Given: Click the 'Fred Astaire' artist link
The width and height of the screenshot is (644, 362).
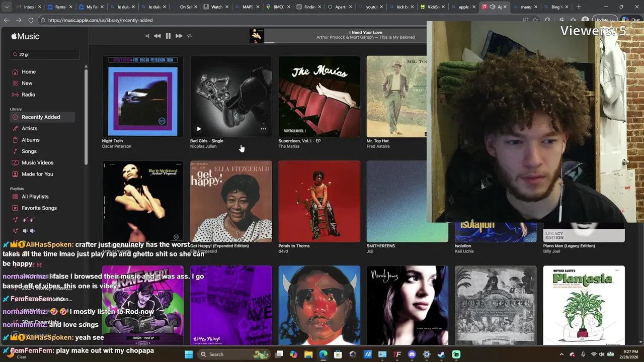Looking at the screenshot, I should (378, 146).
